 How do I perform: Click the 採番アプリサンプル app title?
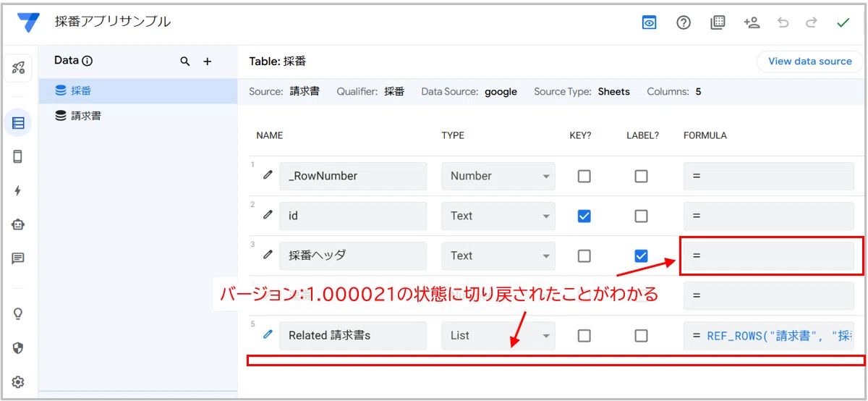pyautogui.click(x=113, y=22)
